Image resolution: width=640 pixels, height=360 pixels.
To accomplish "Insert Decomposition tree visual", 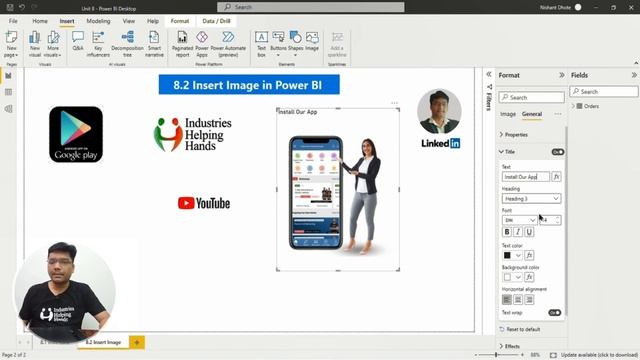I will click(127, 44).
